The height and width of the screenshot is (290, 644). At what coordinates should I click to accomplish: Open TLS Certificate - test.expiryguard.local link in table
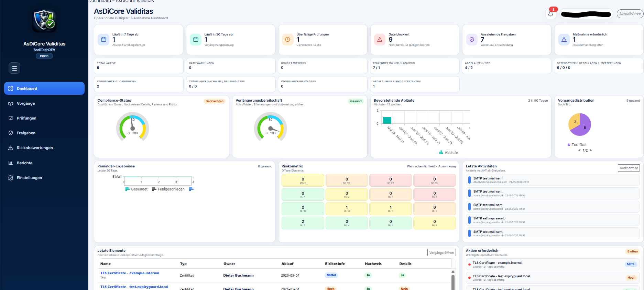pos(134,287)
